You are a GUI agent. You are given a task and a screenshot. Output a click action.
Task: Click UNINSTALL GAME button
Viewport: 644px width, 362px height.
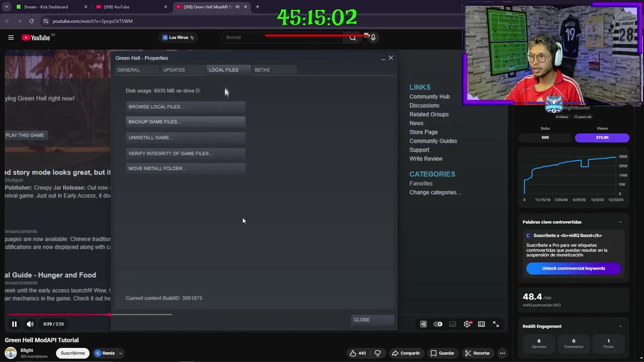186,137
